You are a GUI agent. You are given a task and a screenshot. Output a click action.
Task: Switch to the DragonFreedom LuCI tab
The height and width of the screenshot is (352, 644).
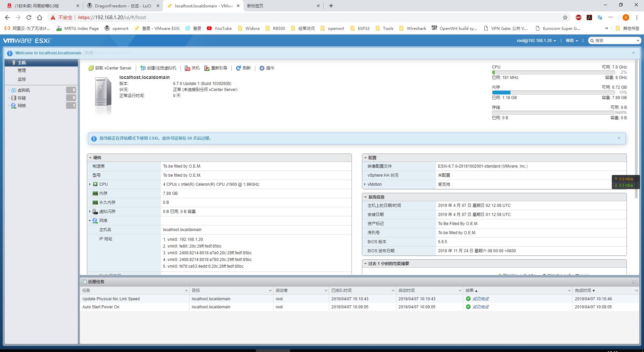(x=123, y=6)
